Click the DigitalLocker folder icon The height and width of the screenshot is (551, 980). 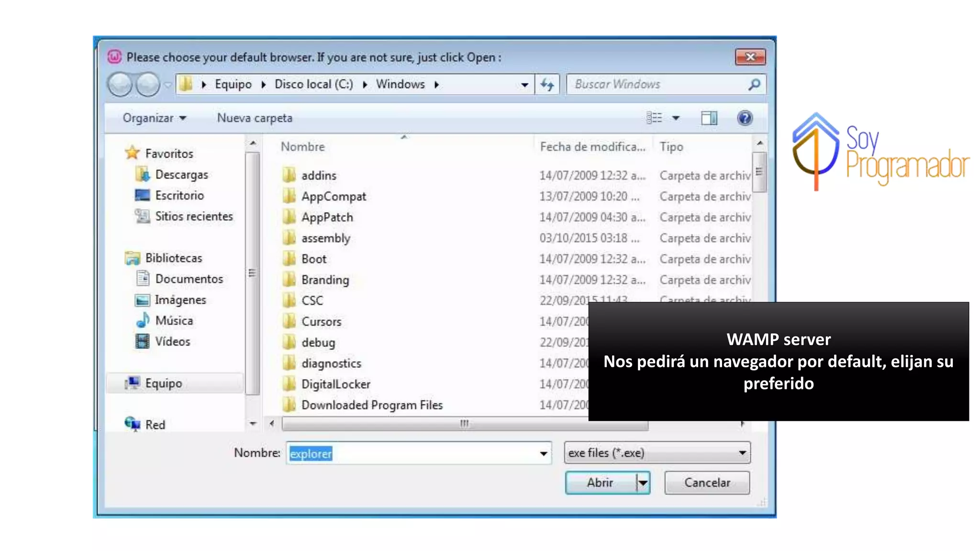(x=289, y=384)
